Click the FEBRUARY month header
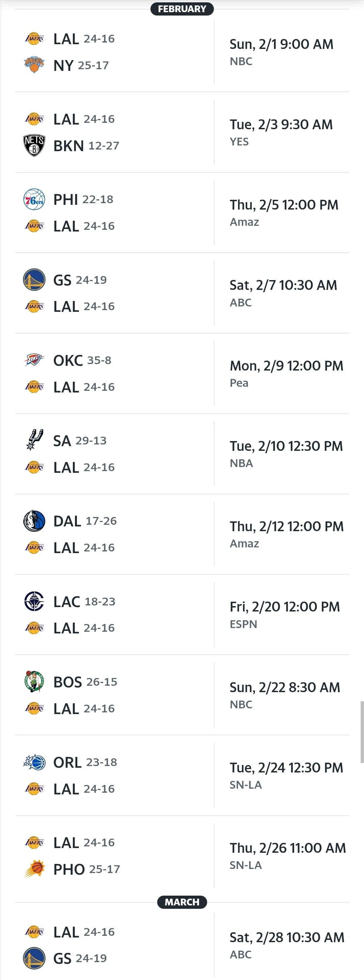Screen dimensions: 364x980 click(x=182, y=9)
